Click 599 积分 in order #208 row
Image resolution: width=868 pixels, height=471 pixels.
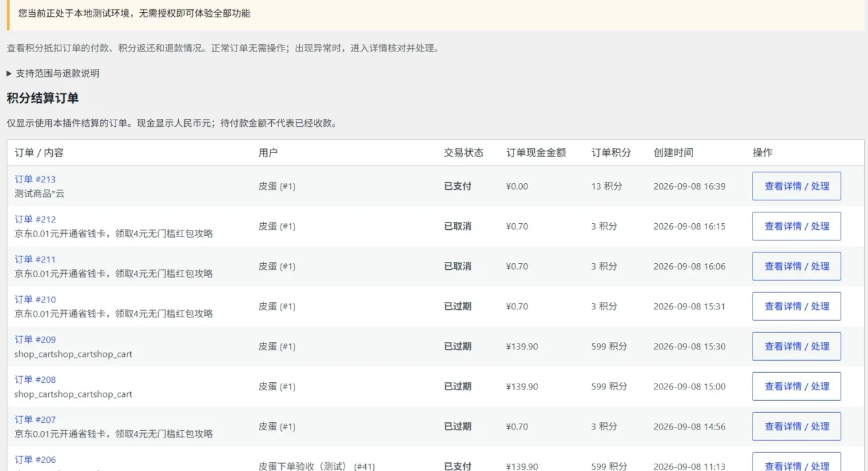point(609,387)
